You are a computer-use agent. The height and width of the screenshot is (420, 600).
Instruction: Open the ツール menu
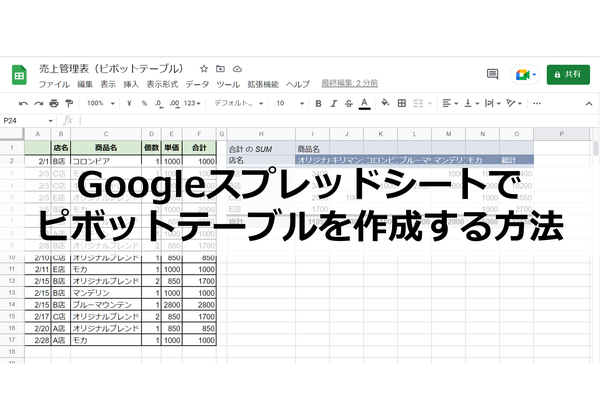[228, 84]
